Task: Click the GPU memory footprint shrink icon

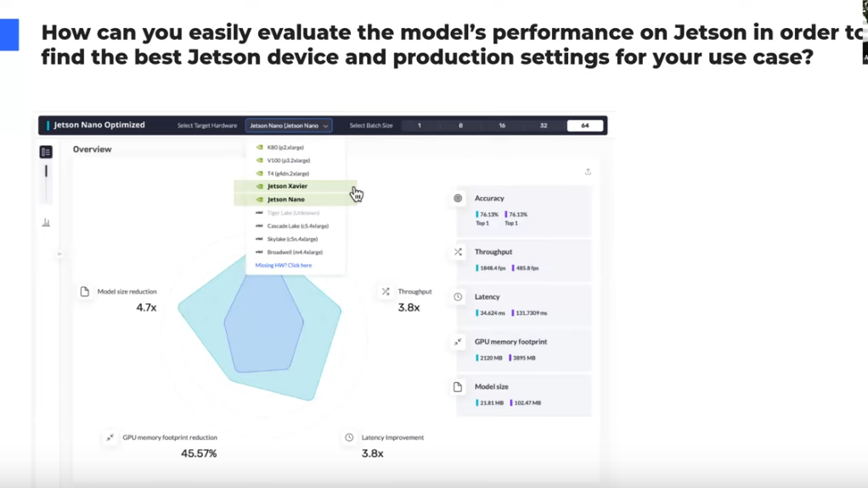Action: (458, 342)
